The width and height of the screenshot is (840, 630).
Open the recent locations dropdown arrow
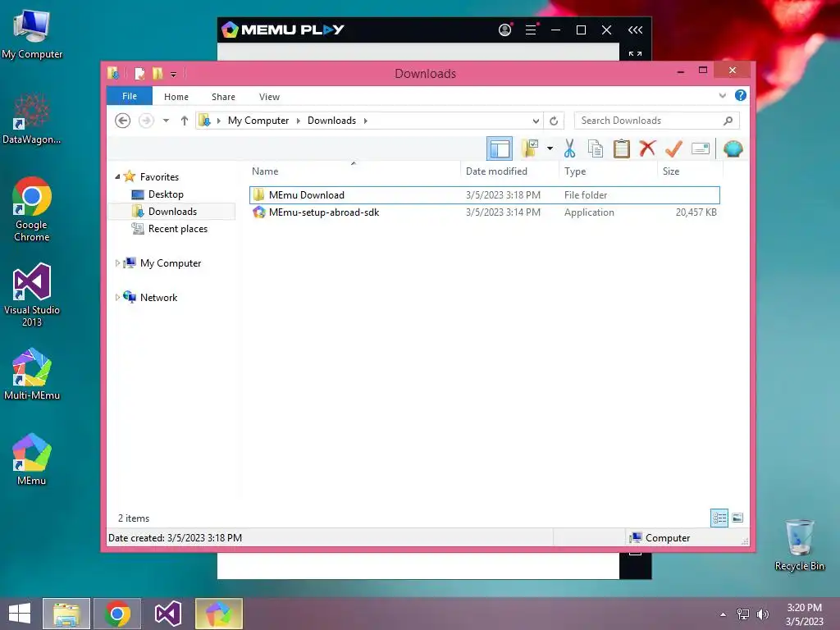[x=166, y=121]
